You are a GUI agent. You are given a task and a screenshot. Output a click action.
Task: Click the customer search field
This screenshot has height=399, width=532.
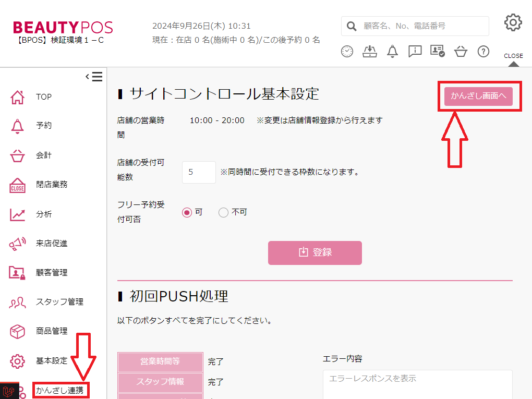point(422,26)
